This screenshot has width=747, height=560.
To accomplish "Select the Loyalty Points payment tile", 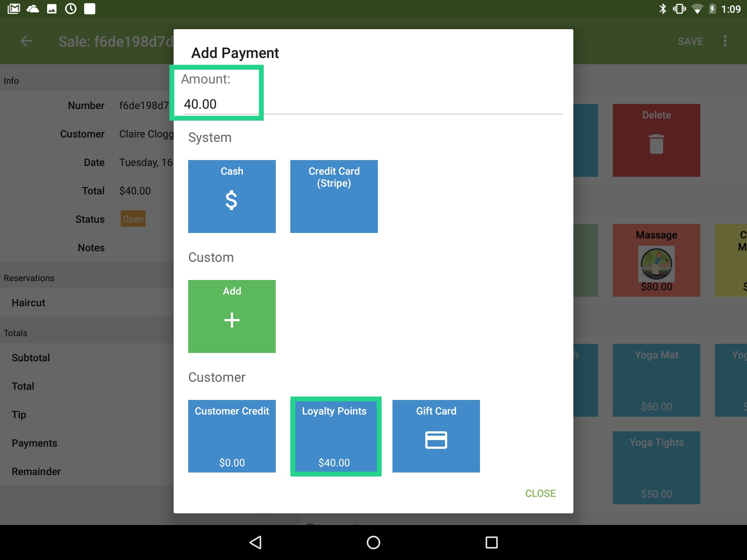I will tap(335, 436).
